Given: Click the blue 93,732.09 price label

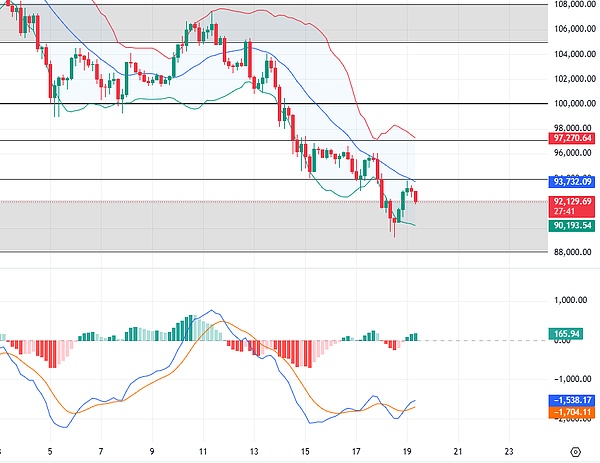Looking at the screenshot, I should (x=572, y=182).
